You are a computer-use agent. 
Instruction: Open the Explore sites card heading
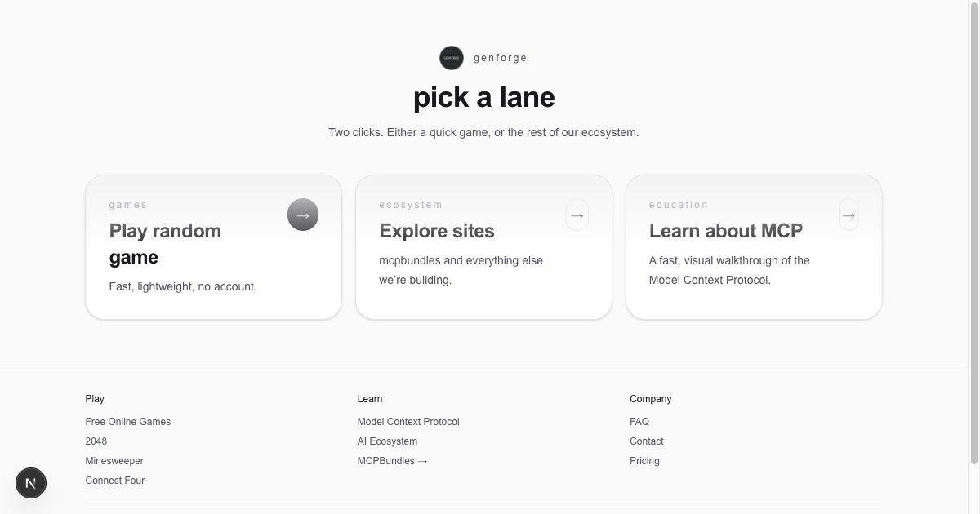tap(437, 231)
